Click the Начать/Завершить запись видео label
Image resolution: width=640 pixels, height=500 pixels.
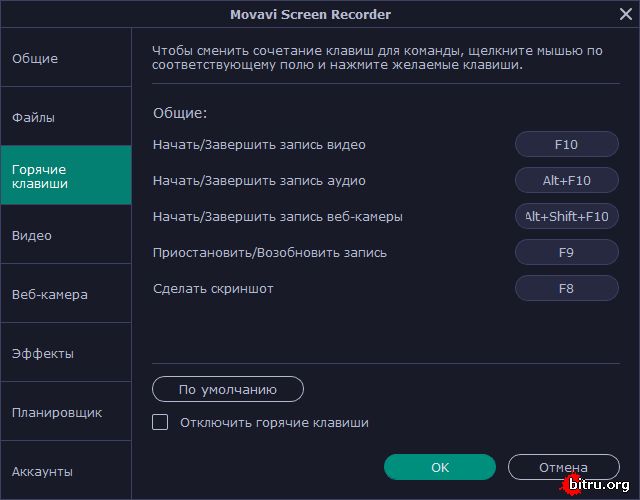click(259, 144)
